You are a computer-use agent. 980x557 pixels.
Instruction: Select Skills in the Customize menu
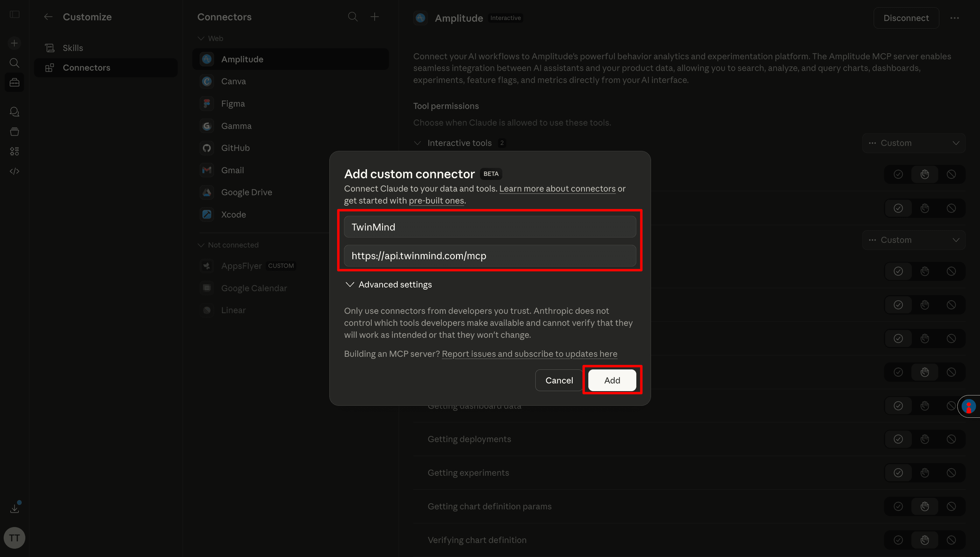73,48
